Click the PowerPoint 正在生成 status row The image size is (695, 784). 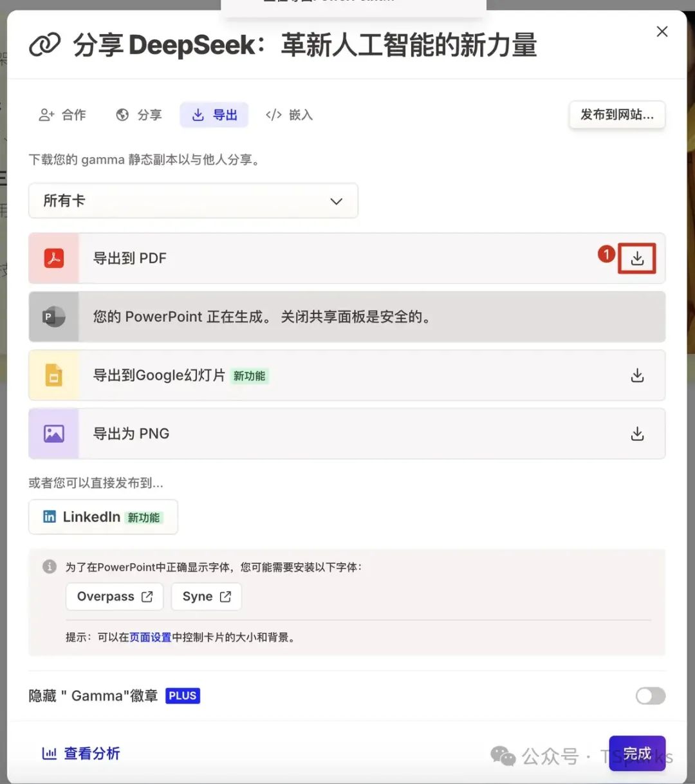coord(347,317)
